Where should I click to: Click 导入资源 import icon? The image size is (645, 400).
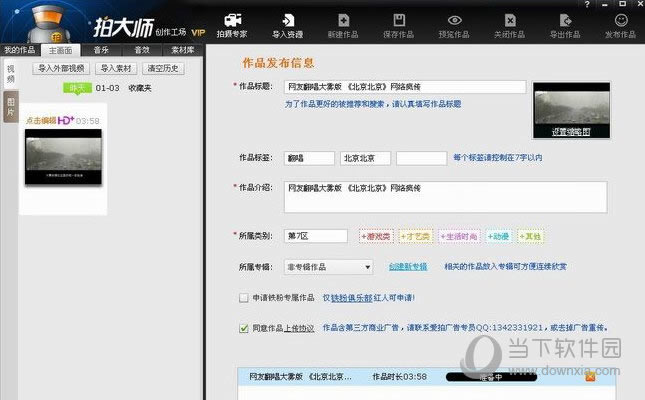click(x=288, y=24)
